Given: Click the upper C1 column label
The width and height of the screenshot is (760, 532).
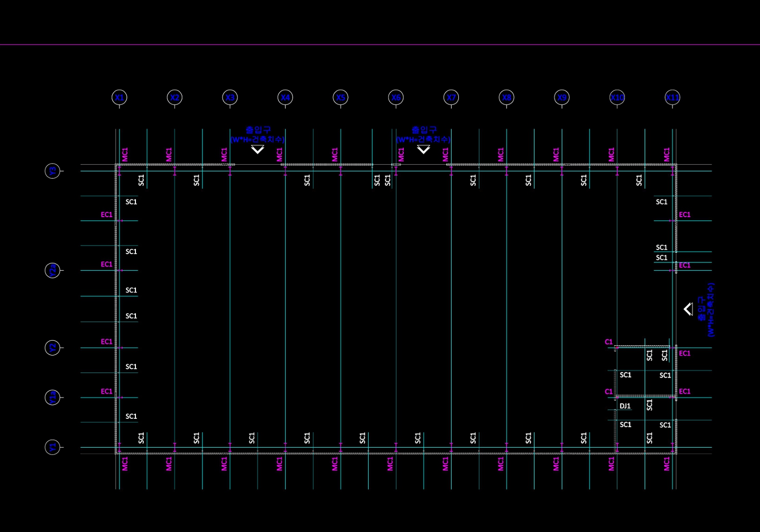Looking at the screenshot, I should [x=609, y=342].
